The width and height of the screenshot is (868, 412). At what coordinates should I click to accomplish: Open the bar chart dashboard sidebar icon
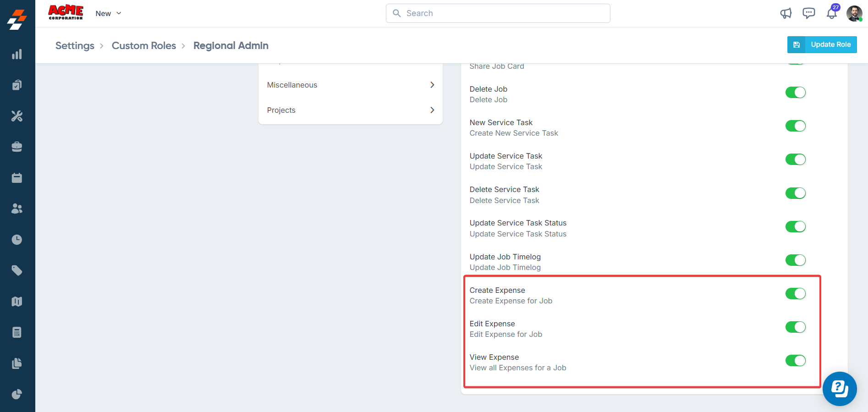(x=17, y=55)
